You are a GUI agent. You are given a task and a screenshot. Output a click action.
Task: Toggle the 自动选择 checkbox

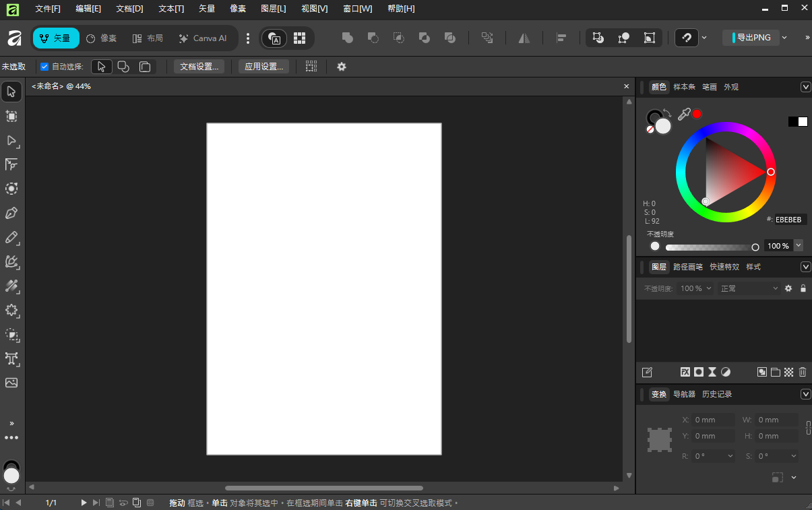coord(44,67)
